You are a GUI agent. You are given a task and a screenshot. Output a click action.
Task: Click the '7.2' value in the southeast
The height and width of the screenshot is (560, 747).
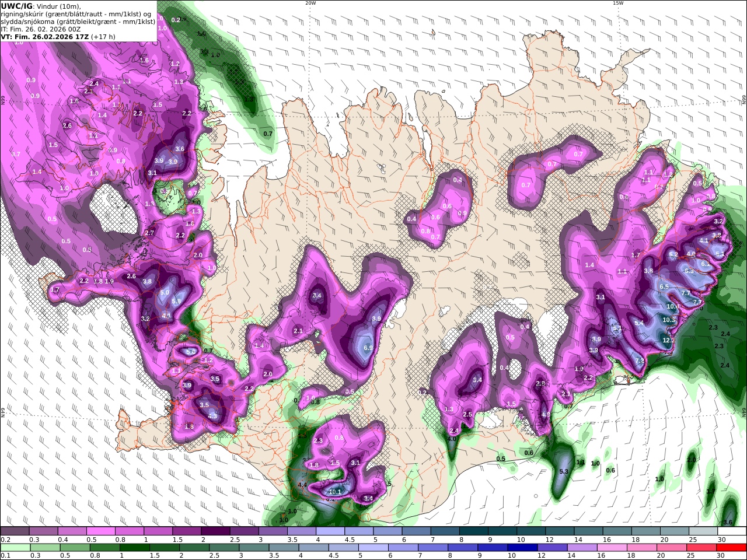pyautogui.click(x=640, y=360)
